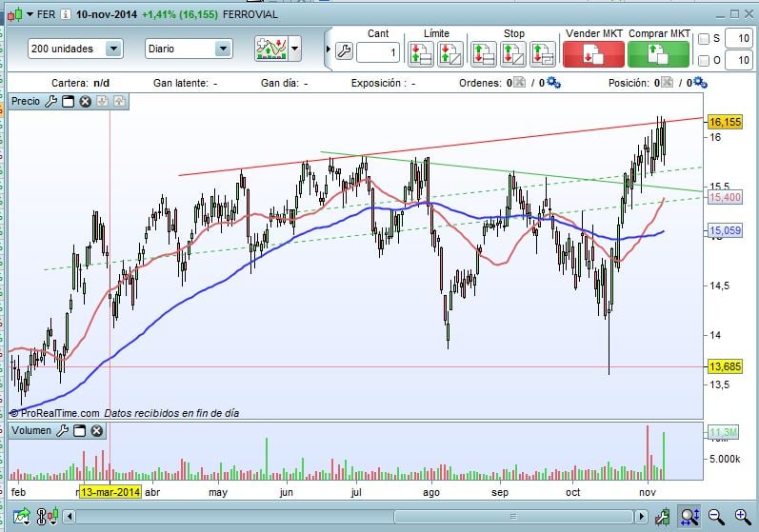Click the Cant quantity input field
The width and height of the screenshot is (759, 532).
click(x=378, y=52)
